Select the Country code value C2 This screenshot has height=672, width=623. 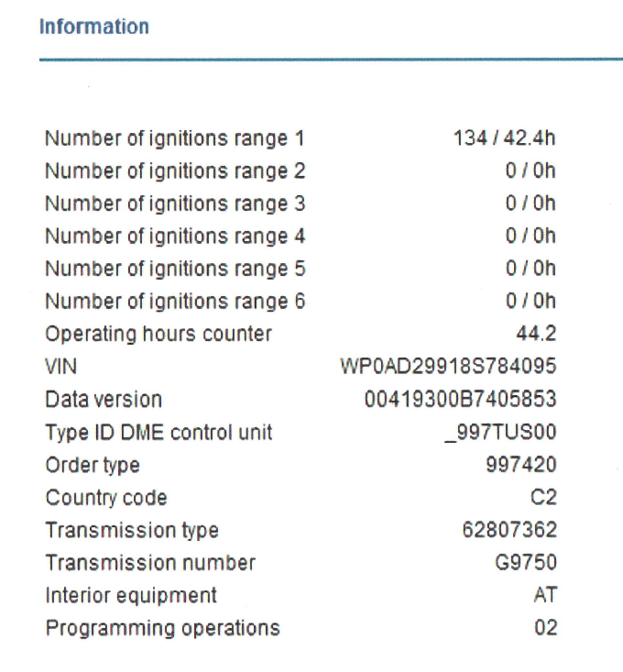[x=542, y=498]
